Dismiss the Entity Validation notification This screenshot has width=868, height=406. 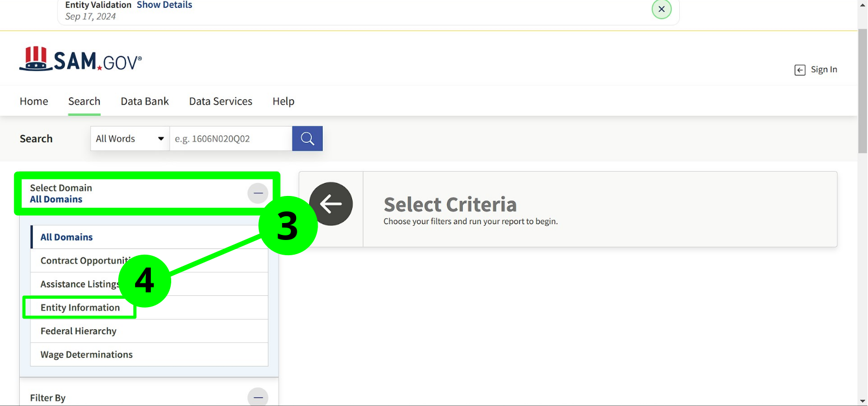(x=661, y=9)
